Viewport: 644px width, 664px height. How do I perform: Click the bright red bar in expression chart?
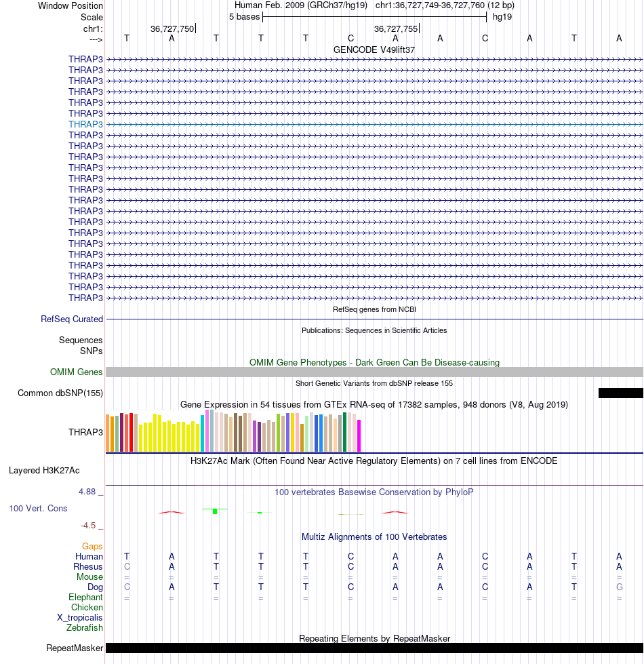pyautogui.click(x=131, y=432)
